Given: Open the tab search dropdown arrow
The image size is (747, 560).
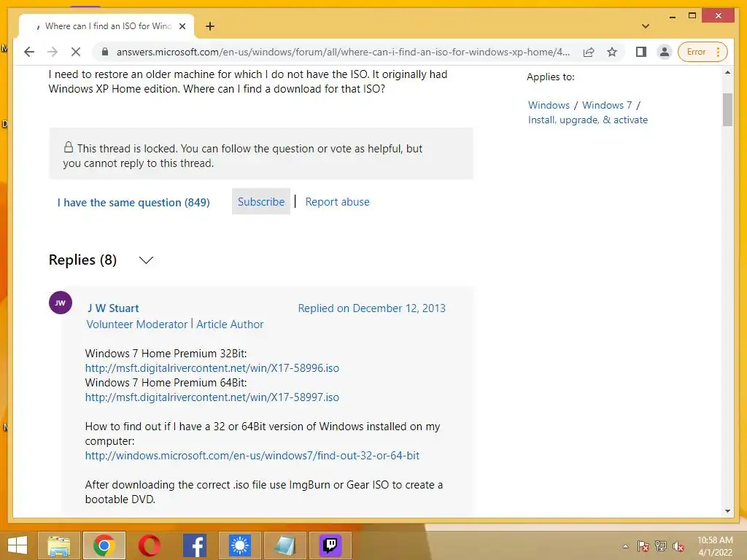Looking at the screenshot, I should point(646,26).
